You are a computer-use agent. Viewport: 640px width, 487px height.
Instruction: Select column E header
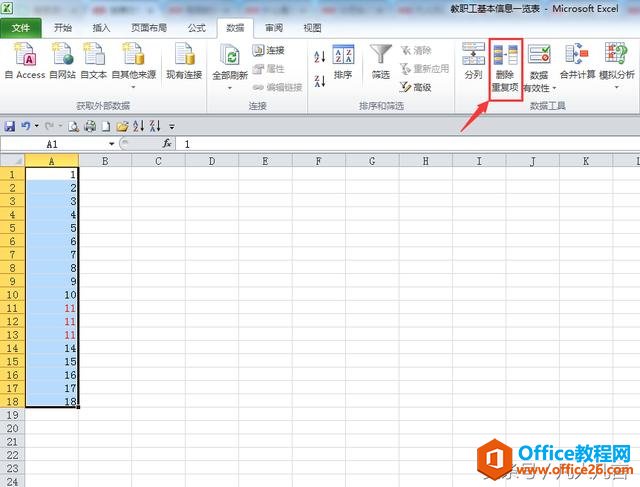[265, 161]
